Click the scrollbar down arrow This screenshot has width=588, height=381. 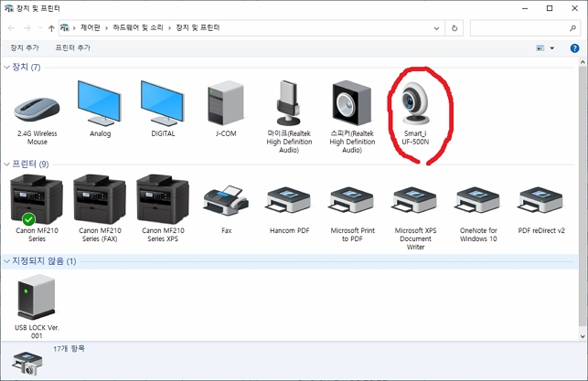[x=583, y=336]
